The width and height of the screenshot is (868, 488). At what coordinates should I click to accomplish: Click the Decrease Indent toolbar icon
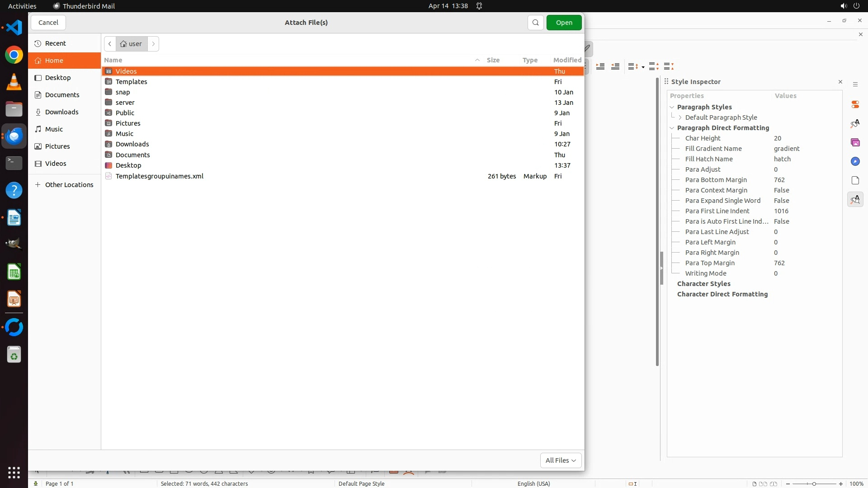tap(615, 66)
